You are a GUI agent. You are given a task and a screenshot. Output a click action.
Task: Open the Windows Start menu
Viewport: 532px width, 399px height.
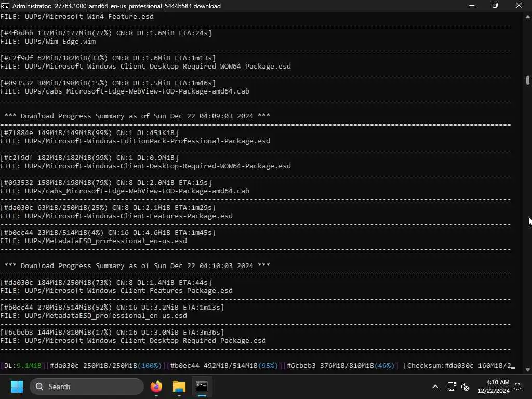[x=17, y=387]
